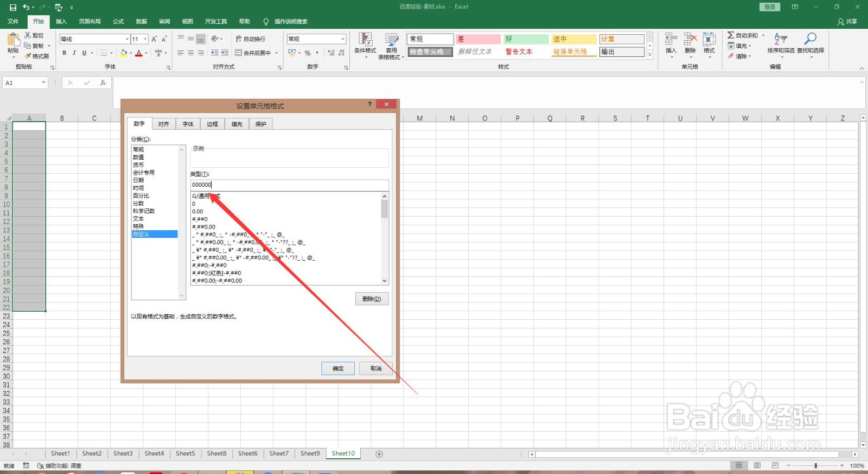Toggle bold formatting in ribbon
Viewport: 868px width, 474px height.
(64, 53)
